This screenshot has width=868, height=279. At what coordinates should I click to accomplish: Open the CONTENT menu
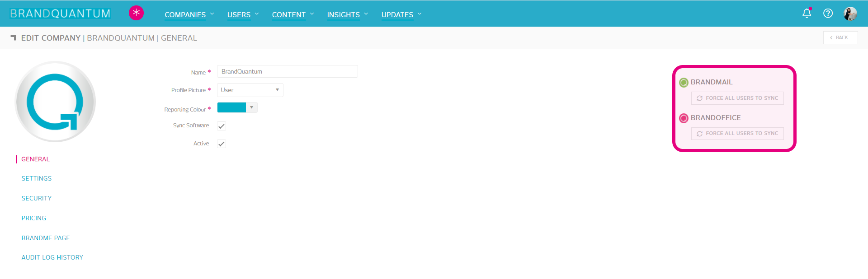click(x=289, y=15)
